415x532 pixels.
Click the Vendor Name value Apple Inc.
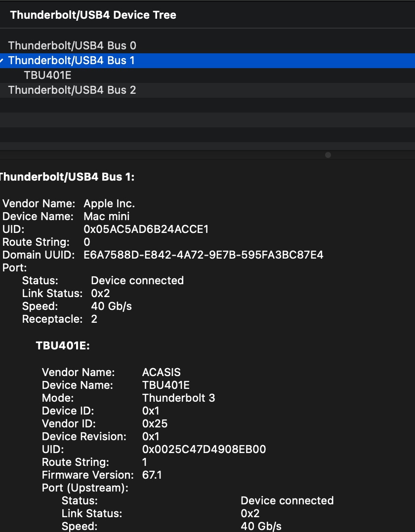[x=109, y=203]
